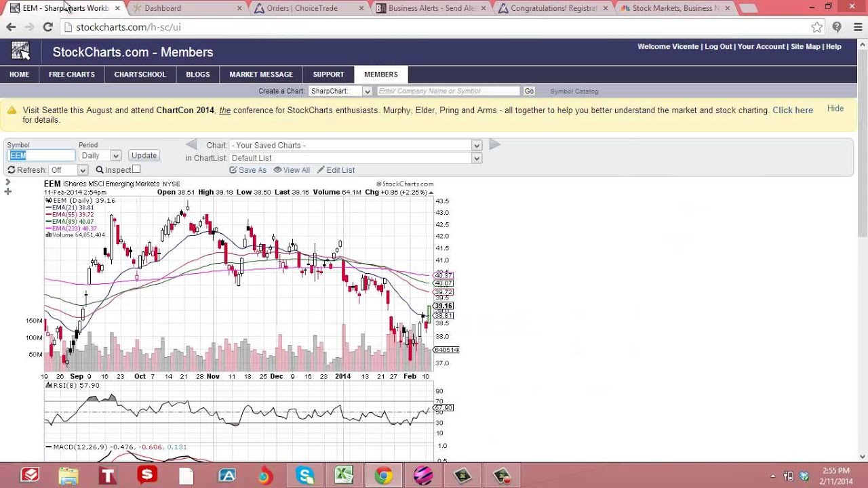Screen dimensions: 868x488
Task: Open the white document taskbar icon
Action: (x=186, y=476)
